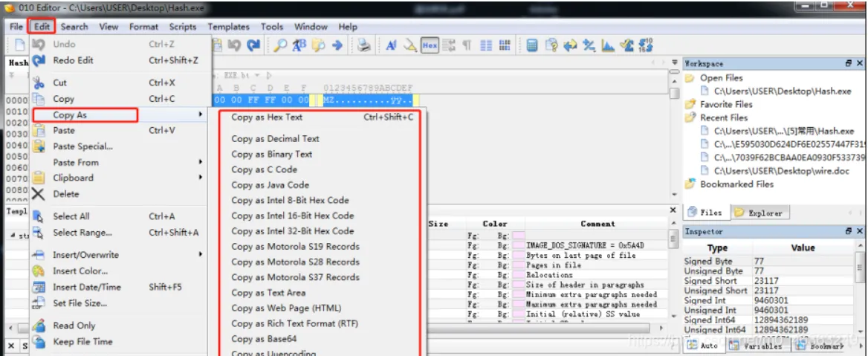Click Bg color swatch for IMAGE_DOS_SIGNATURE row

coord(518,245)
